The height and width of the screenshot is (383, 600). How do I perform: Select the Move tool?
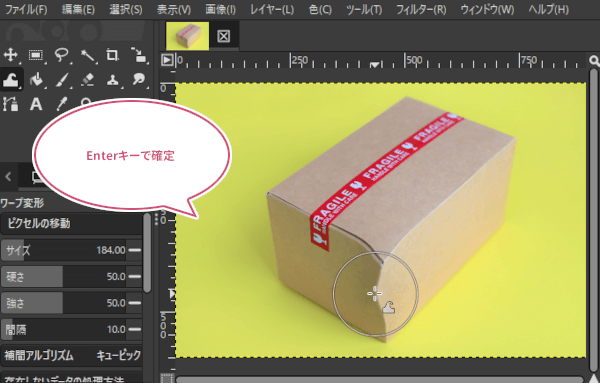point(10,55)
